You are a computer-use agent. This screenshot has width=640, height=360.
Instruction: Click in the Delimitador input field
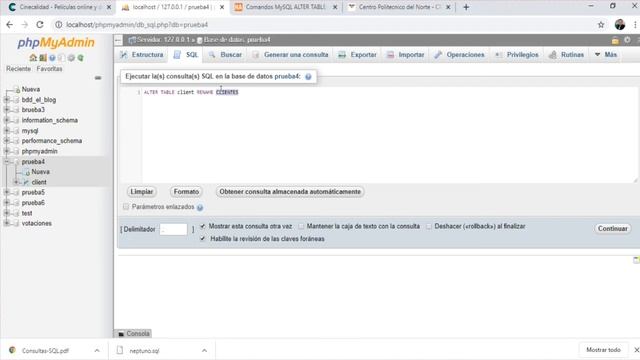(x=173, y=229)
